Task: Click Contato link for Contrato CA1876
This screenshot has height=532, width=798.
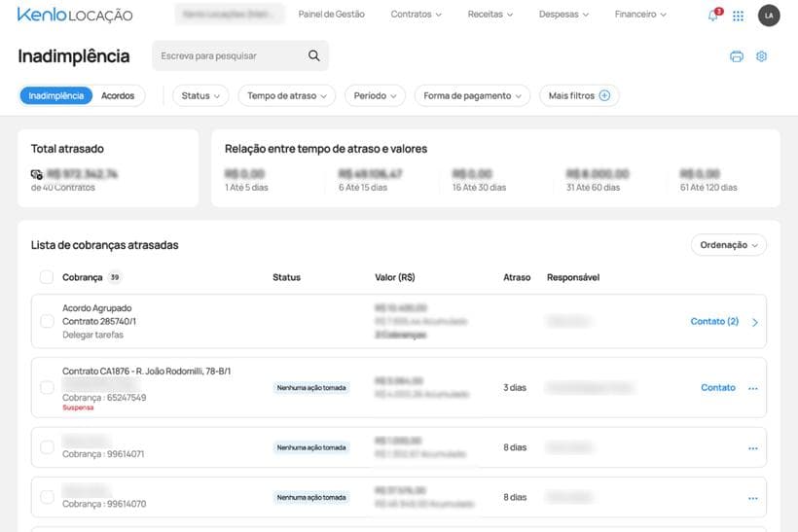Action: pos(718,387)
